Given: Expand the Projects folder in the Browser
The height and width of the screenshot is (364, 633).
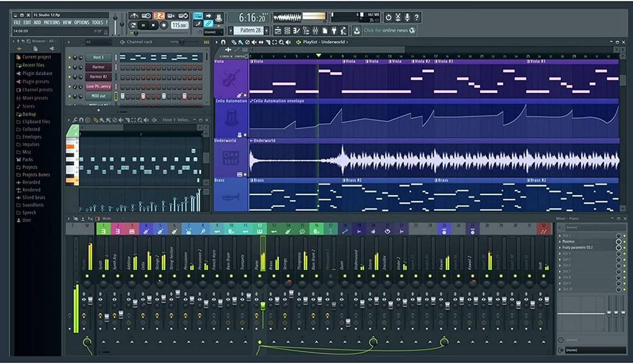Looking at the screenshot, I should click(x=30, y=167).
